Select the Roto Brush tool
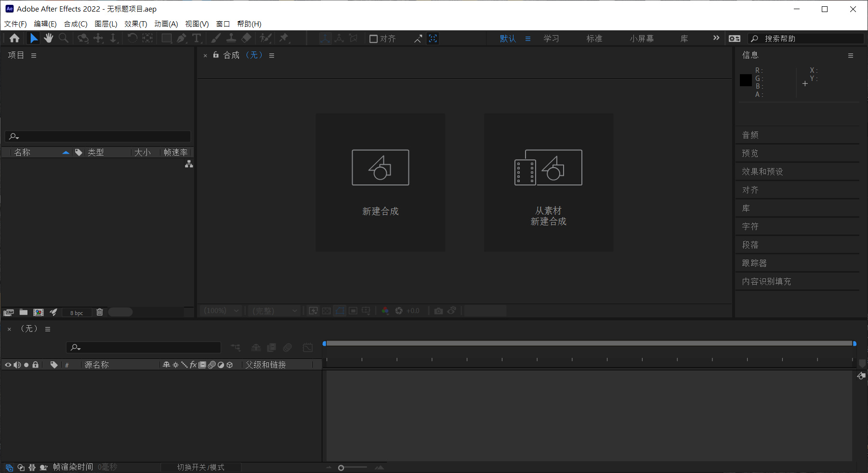This screenshot has height=473, width=868. 265,38
